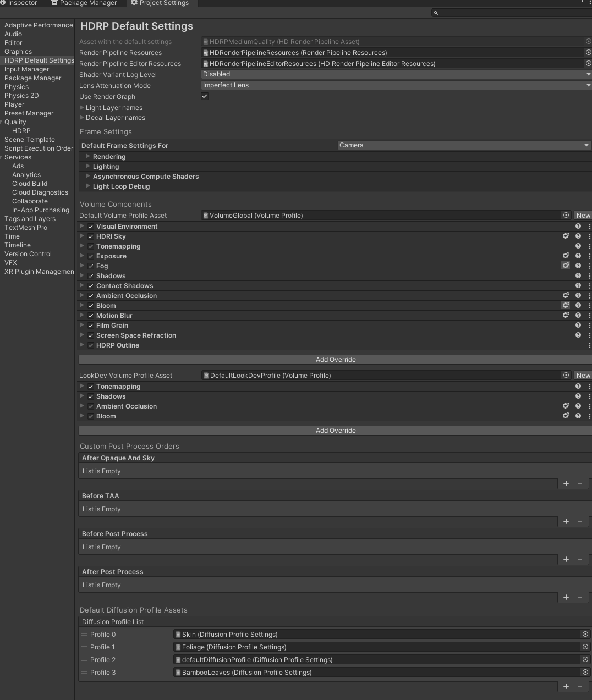Select Graphics in the settings sidebar

pos(18,51)
